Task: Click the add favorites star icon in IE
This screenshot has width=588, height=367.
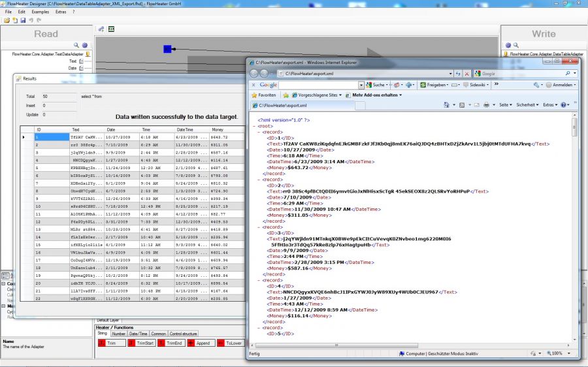Action: (x=286, y=95)
